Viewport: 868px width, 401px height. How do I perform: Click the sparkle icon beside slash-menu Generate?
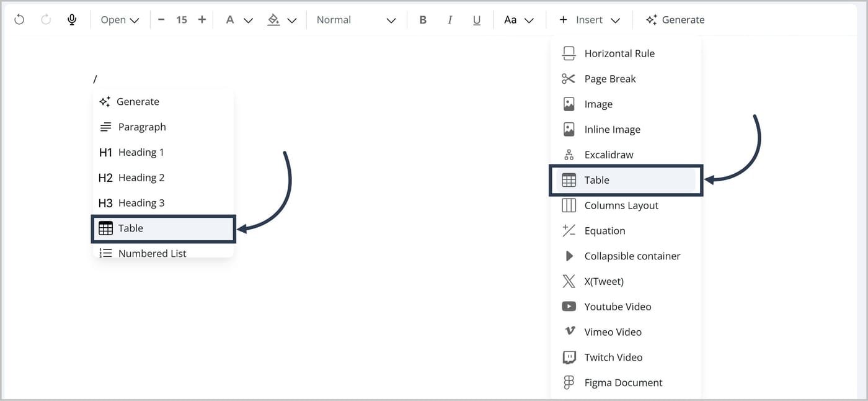click(105, 102)
